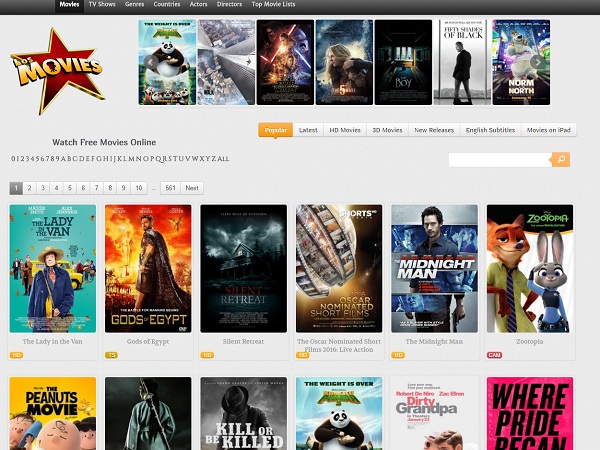Open the Directors menu
The height and width of the screenshot is (450, 600).
pyautogui.click(x=230, y=5)
